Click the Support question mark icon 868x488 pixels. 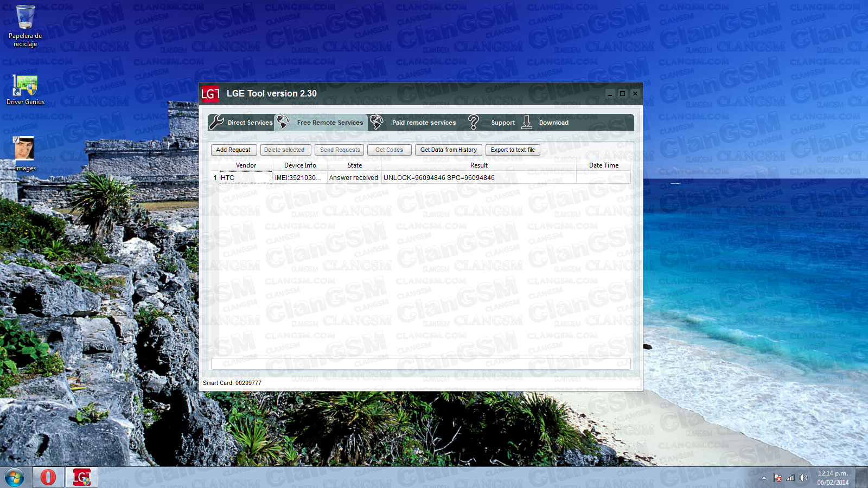[473, 122]
